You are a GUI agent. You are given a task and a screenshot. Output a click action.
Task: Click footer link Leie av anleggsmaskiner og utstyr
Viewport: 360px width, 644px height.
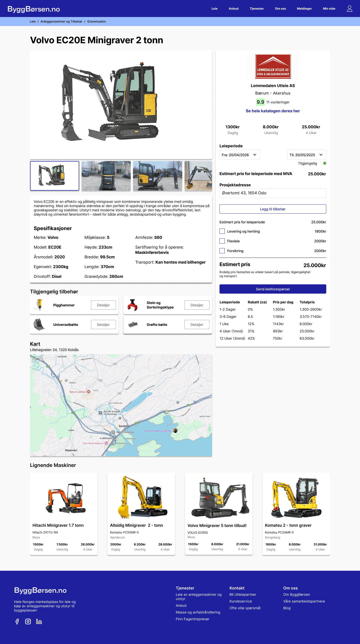[x=198, y=596]
